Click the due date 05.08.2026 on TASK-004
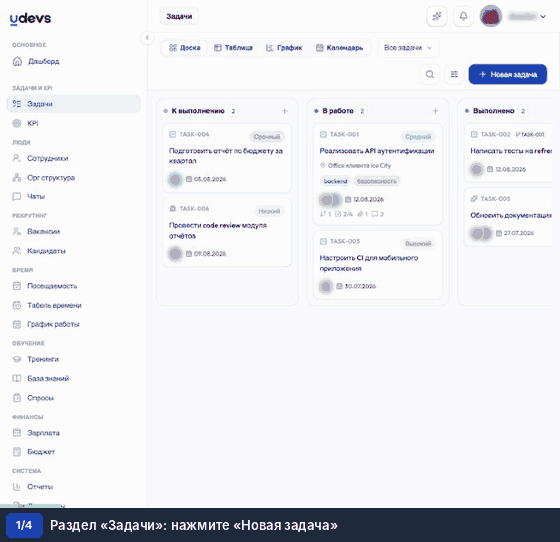This screenshot has height=542, width=560. [x=206, y=179]
